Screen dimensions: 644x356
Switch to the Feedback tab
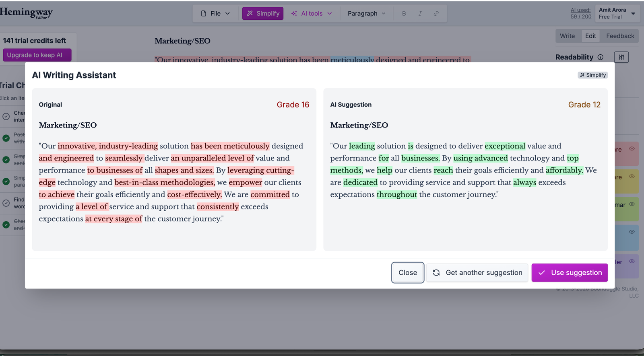[x=620, y=36]
